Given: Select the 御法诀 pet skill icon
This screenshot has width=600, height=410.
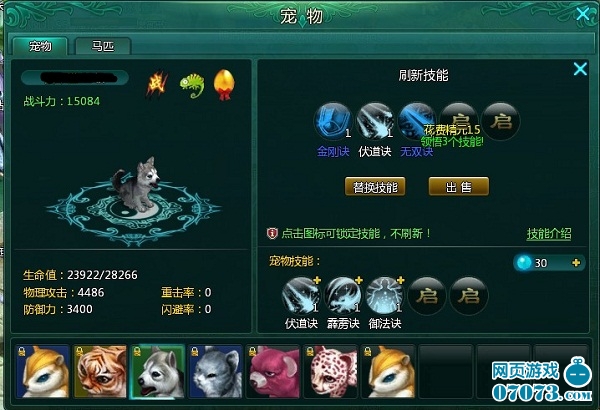Looking at the screenshot, I should (x=385, y=296).
